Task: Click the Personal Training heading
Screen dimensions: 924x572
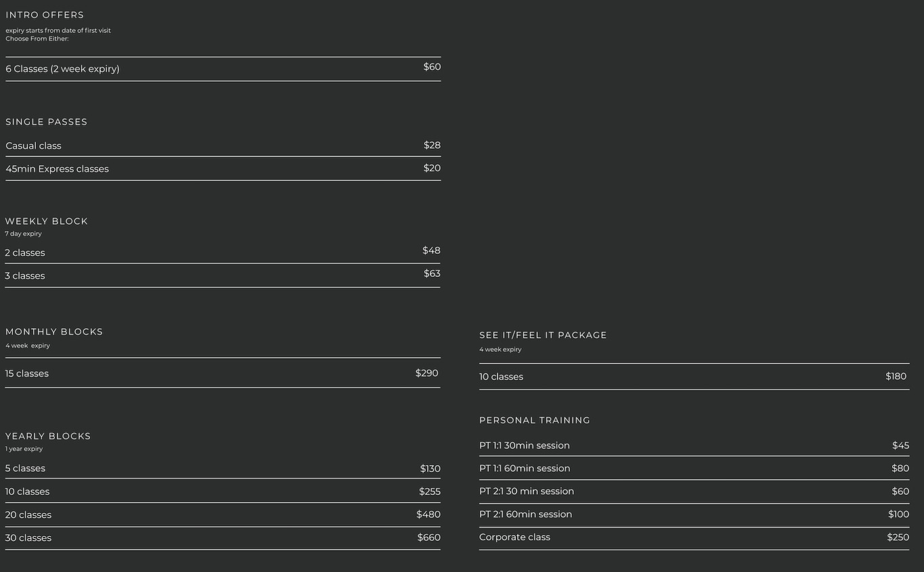Action: point(535,420)
